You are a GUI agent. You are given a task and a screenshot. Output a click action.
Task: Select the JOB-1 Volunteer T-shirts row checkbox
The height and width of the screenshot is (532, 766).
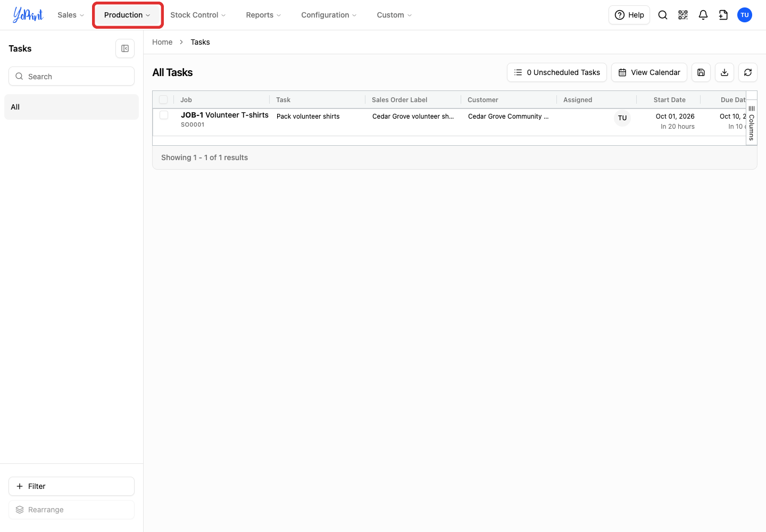pos(164,115)
